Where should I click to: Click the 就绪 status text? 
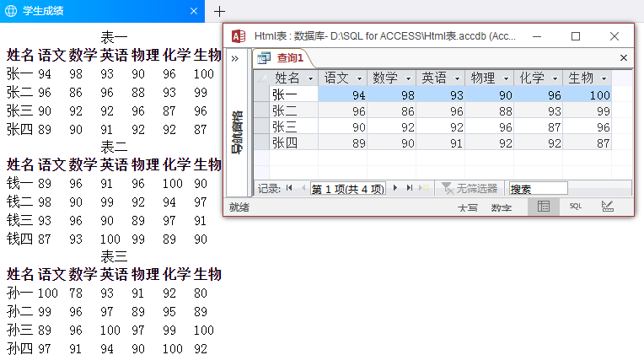[239, 207]
